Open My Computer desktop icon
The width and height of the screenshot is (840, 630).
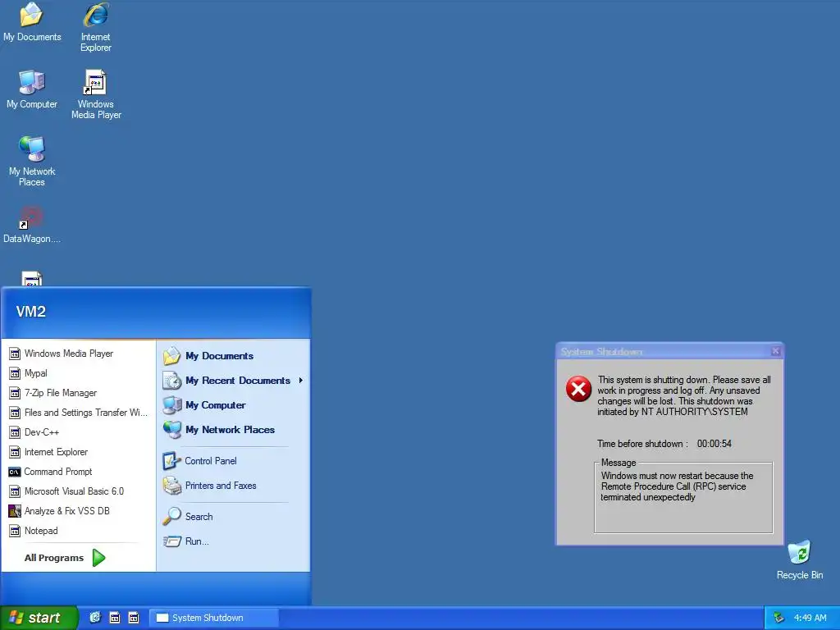point(32,89)
